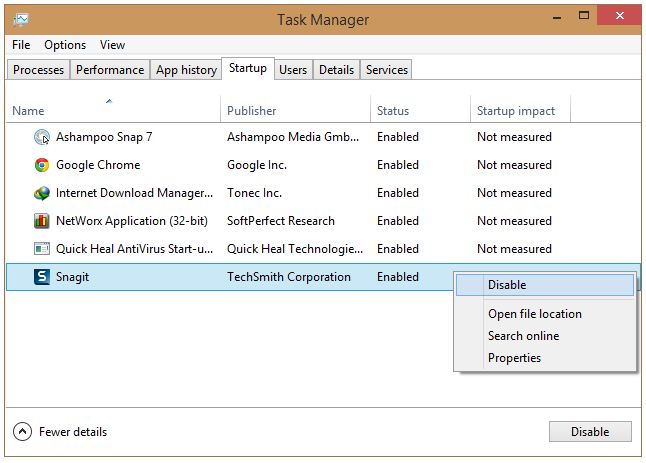Open the View menu

112,45
